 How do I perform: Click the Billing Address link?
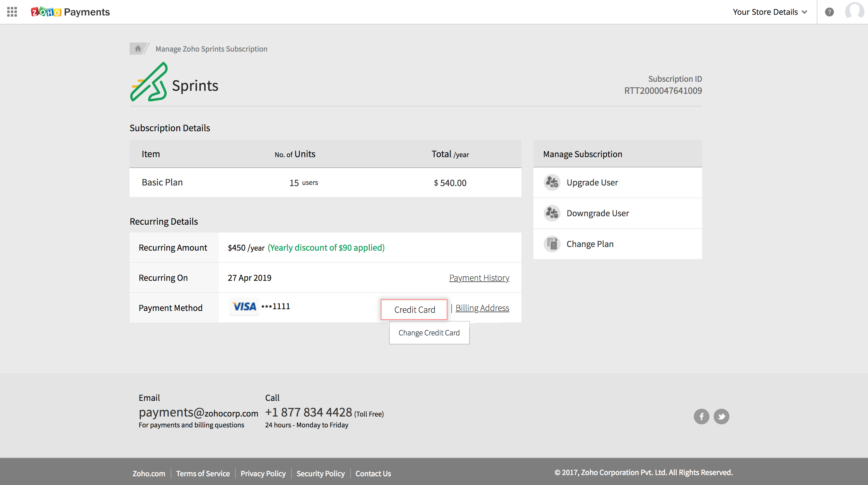coord(482,308)
